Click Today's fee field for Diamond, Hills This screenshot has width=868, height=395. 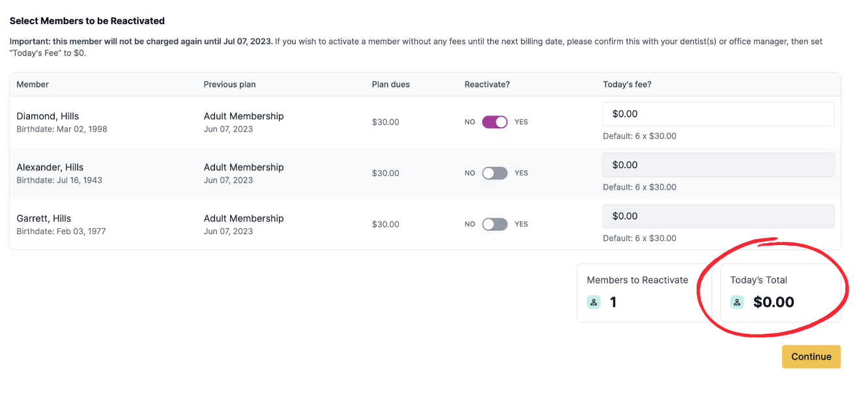click(717, 114)
